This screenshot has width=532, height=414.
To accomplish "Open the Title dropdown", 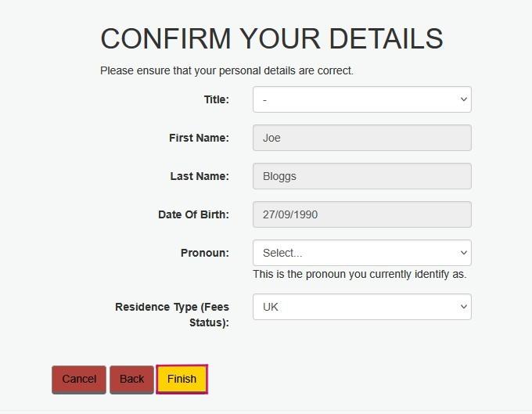I will point(361,99).
